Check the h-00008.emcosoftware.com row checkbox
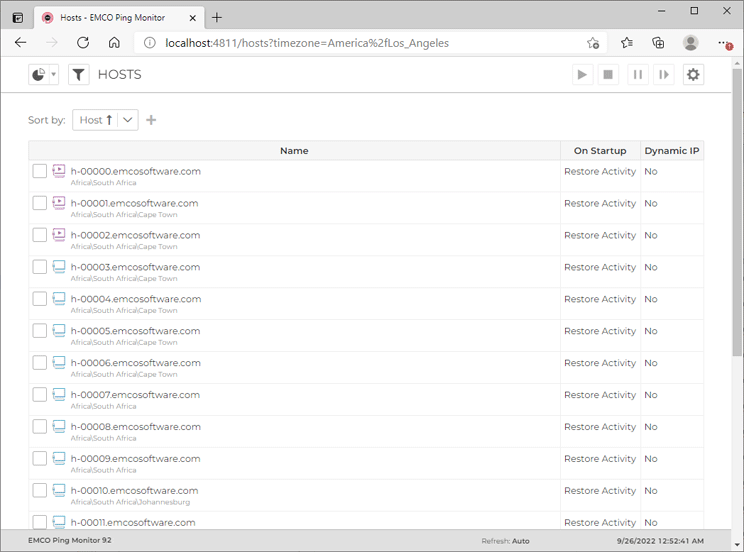Viewport: 744px width, 552px height. point(40,427)
